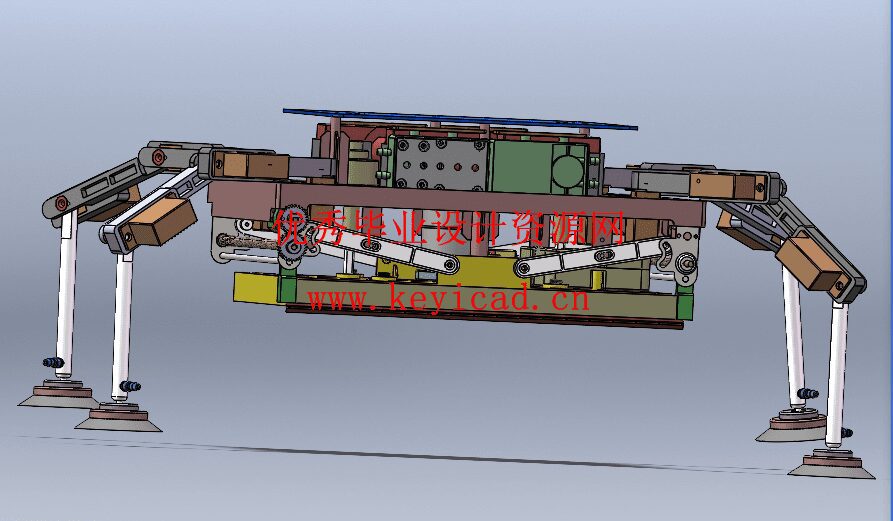
Task: Pick the far-right white leg cylinder
Action: (x=837, y=374)
